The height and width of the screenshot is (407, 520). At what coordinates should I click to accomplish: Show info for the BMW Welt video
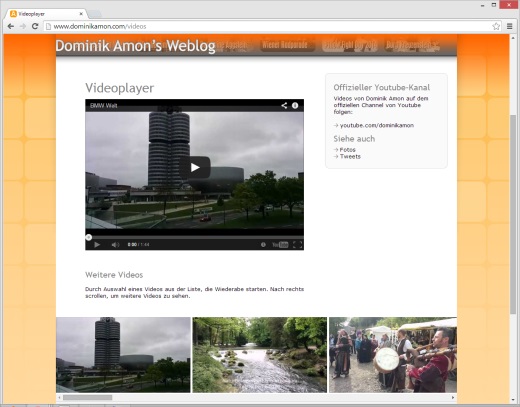click(x=295, y=106)
